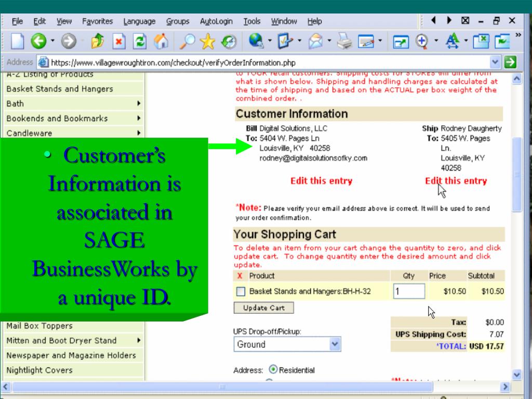Click Edit this entry under Bill To
Viewport: 532px width, 399px height.
click(x=321, y=181)
